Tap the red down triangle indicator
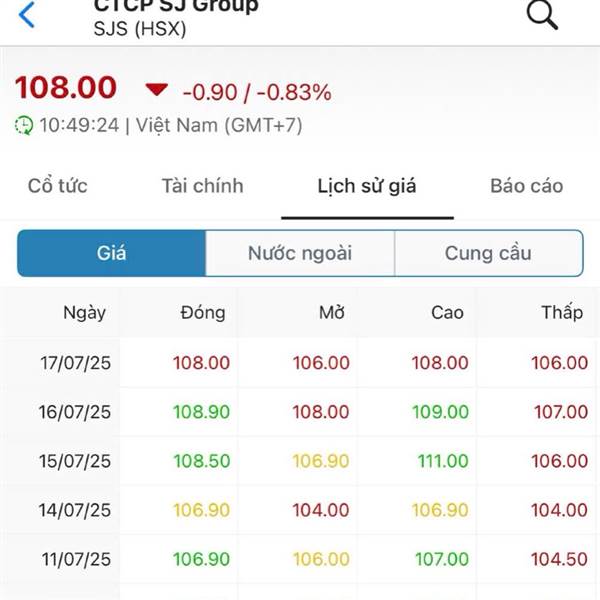Screen dimensions: 600x600 coord(157,89)
